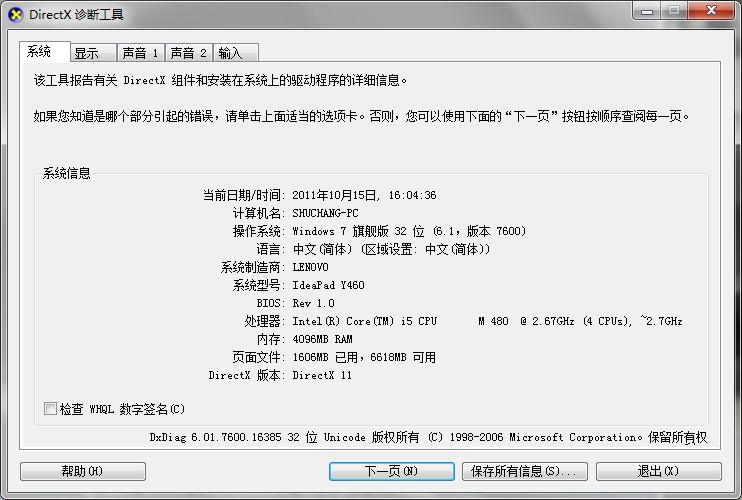The height and width of the screenshot is (500, 742).
Task: Click the DirectX icon in the title bar
Action: click(15, 15)
